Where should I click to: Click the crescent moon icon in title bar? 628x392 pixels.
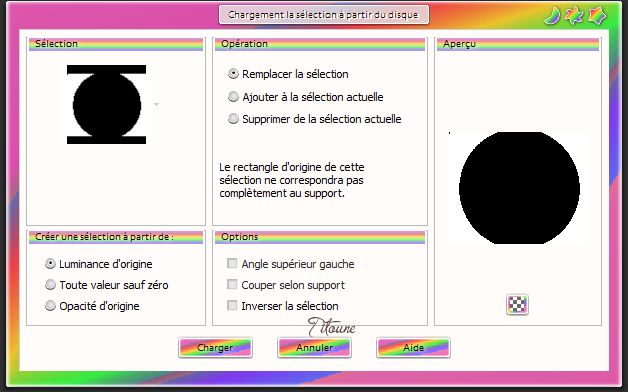[553, 16]
